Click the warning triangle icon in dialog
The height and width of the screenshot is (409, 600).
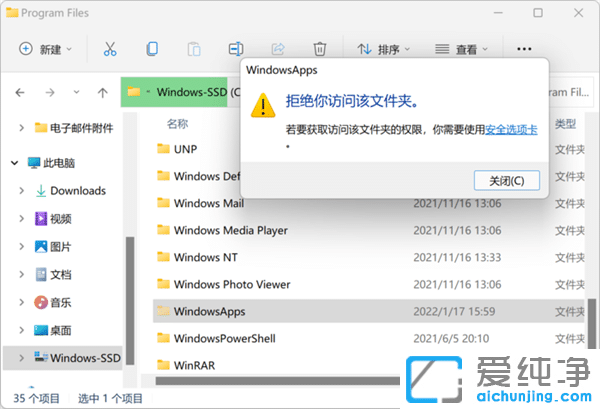pos(263,106)
